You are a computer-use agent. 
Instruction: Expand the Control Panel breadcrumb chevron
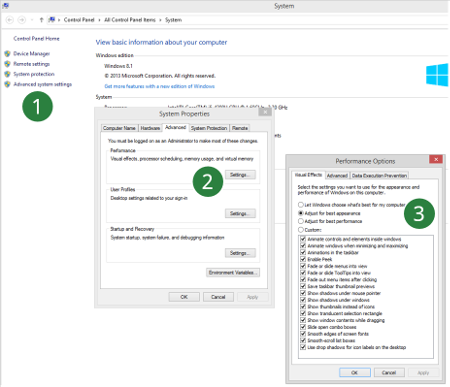pos(99,20)
